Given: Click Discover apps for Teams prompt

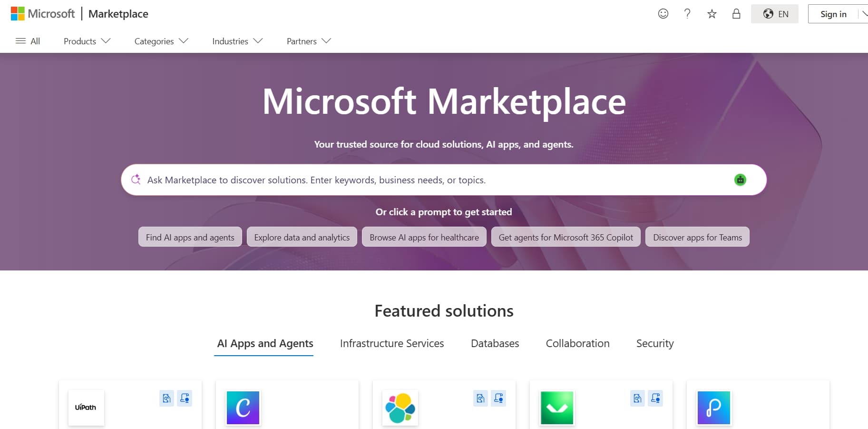Looking at the screenshot, I should pos(697,237).
